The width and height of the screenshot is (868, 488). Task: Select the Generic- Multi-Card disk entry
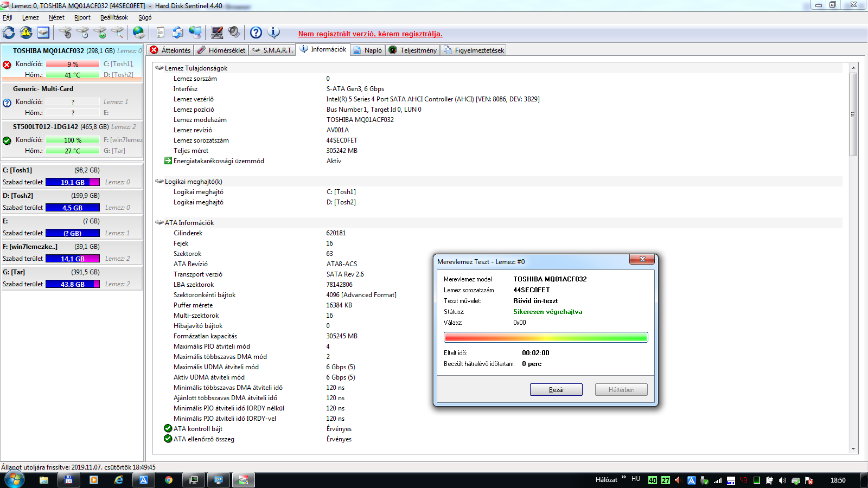click(x=72, y=100)
